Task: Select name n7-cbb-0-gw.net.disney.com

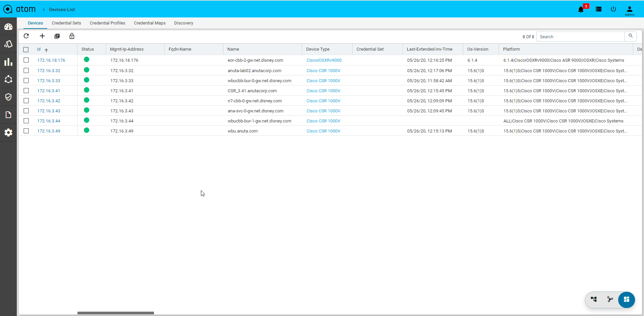Action: click(x=255, y=101)
